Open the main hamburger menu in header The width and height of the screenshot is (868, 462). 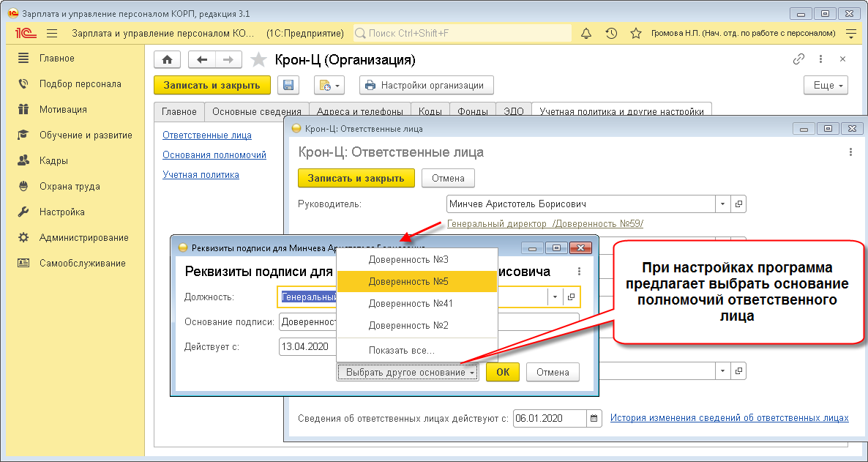pyautogui.click(x=52, y=33)
